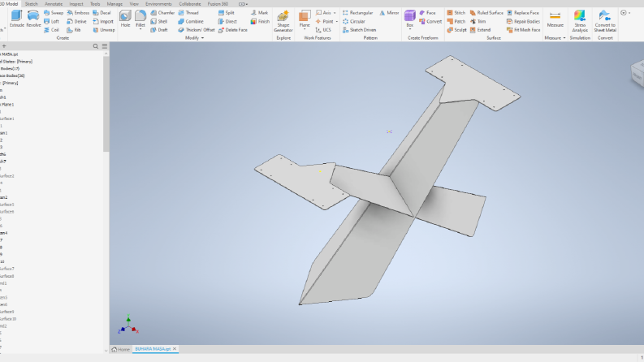
Task: Click the model browser scrollbar
Action: [106, 104]
